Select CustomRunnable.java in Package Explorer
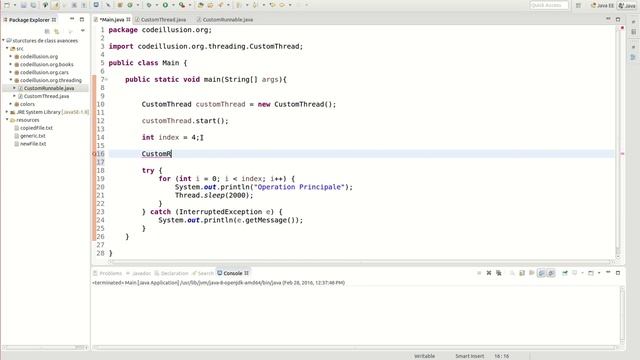This screenshot has width=640, height=360. coord(49,88)
